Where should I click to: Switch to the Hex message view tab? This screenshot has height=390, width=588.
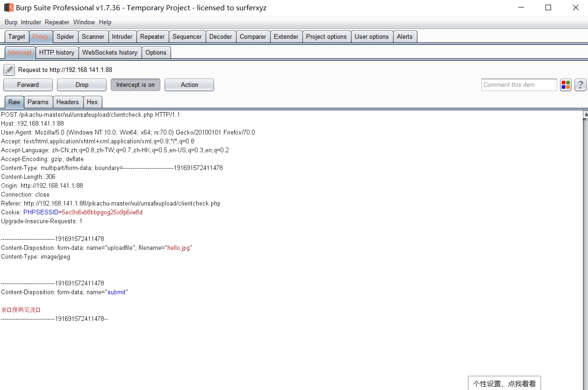93,102
